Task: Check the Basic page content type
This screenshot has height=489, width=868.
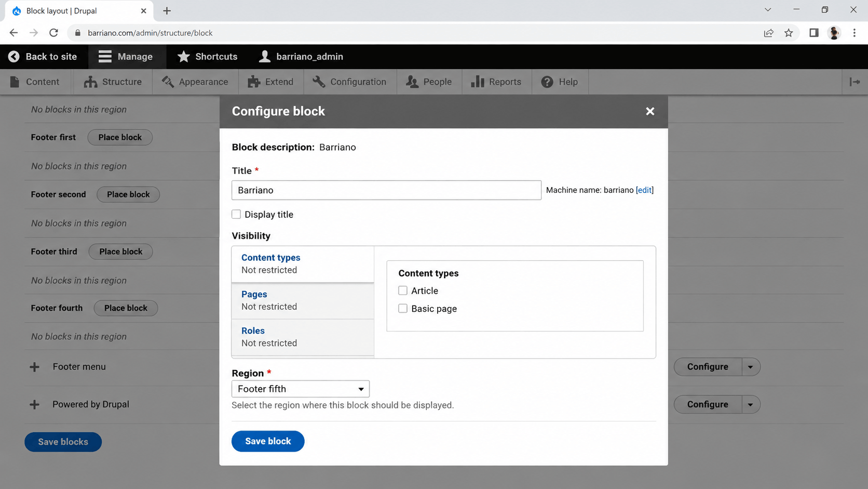Action: tap(403, 308)
